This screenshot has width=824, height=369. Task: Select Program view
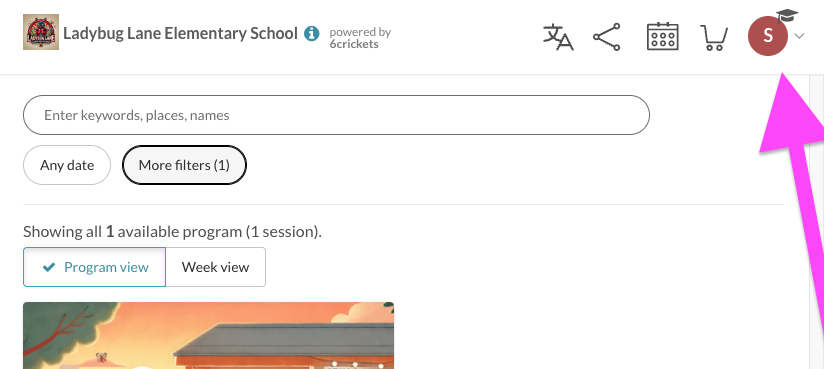pos(95,267)
